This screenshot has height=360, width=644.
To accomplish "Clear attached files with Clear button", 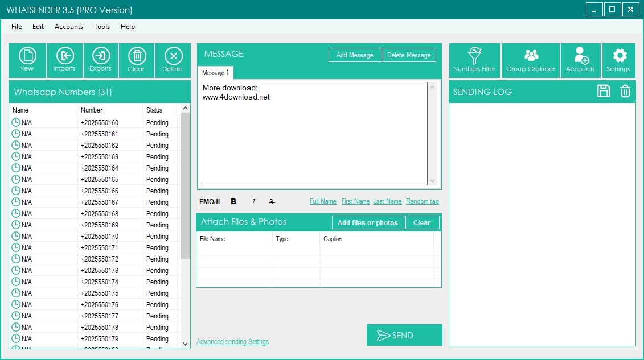I will [422, 222].
